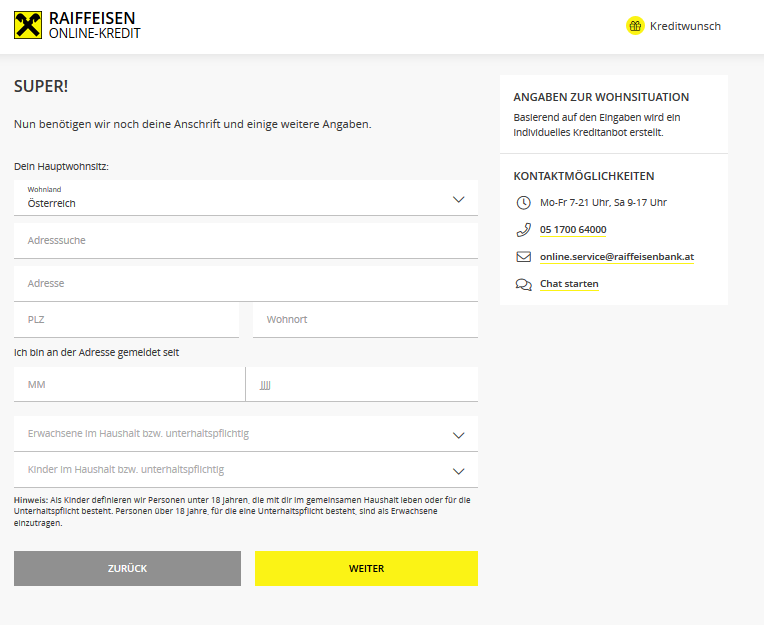Click the phone icon in contacts

click(x=523, y=230)
